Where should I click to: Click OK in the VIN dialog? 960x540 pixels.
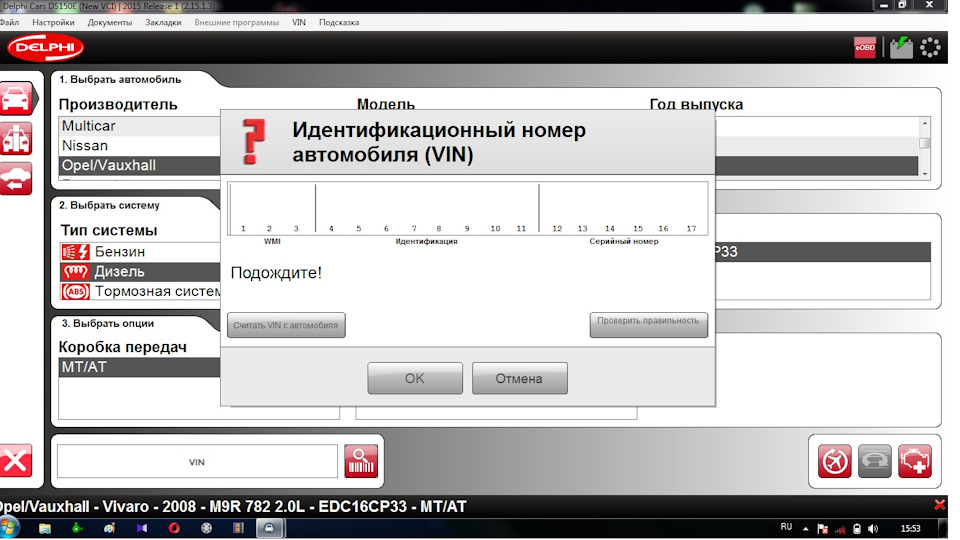pyautogui.click(x=414, y=378)
